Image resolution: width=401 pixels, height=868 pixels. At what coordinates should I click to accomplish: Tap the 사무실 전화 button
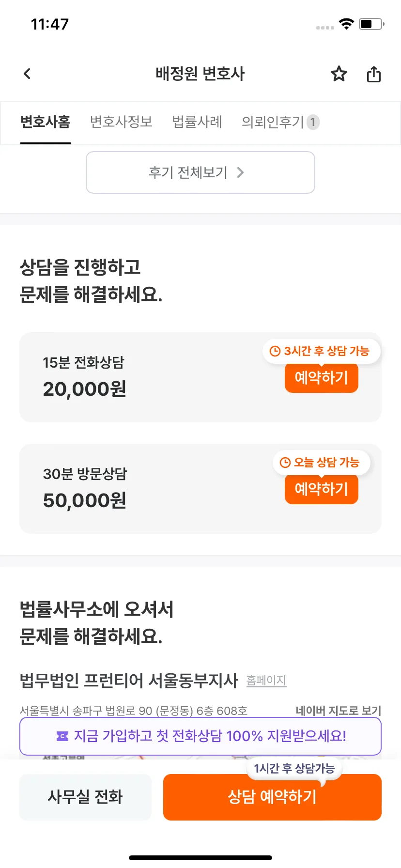[x=85, y=797]
